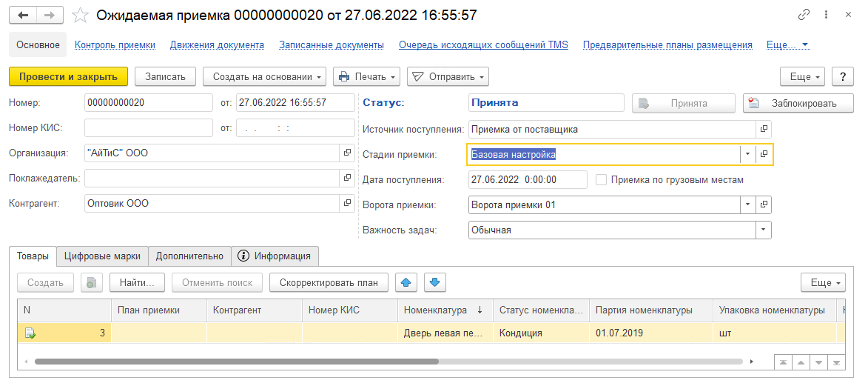Open the Стадии приемки linked record icon
868x386 pixels.
tap(764, 154)
